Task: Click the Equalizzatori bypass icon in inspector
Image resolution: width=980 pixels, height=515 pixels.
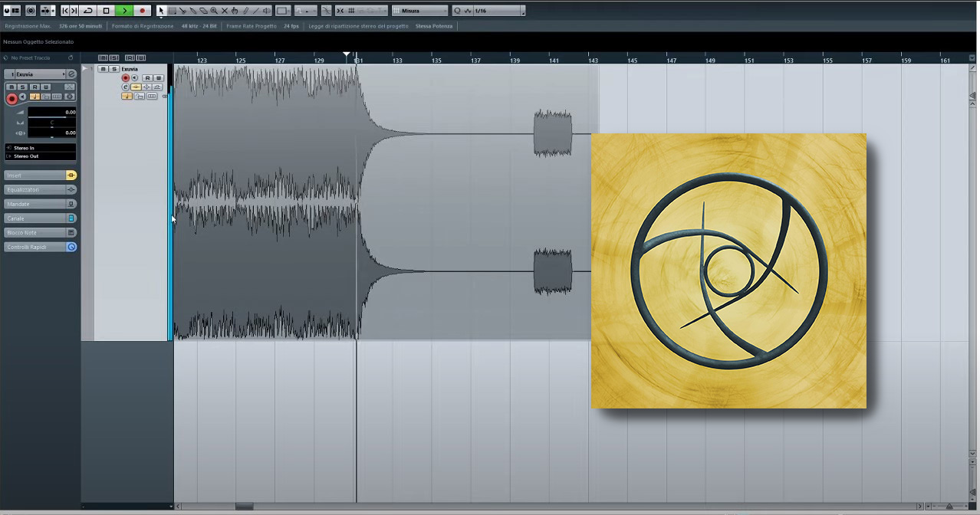Action: 71,189
